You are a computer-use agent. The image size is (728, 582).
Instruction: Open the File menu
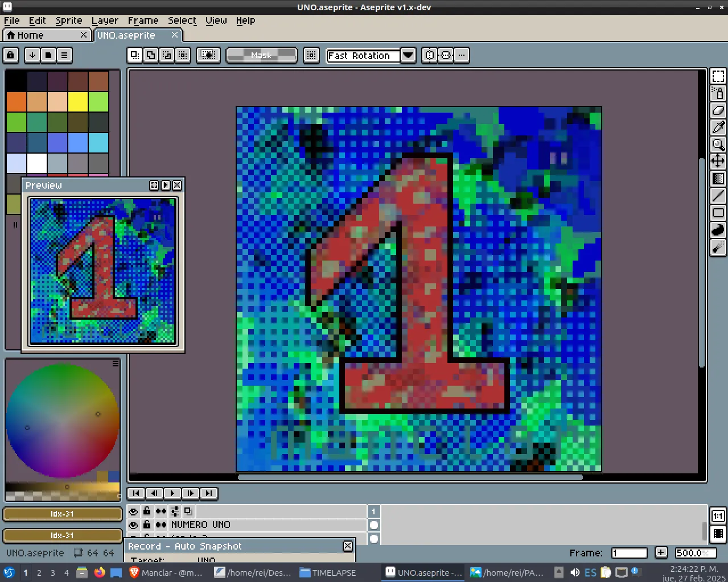coord(12,20)
